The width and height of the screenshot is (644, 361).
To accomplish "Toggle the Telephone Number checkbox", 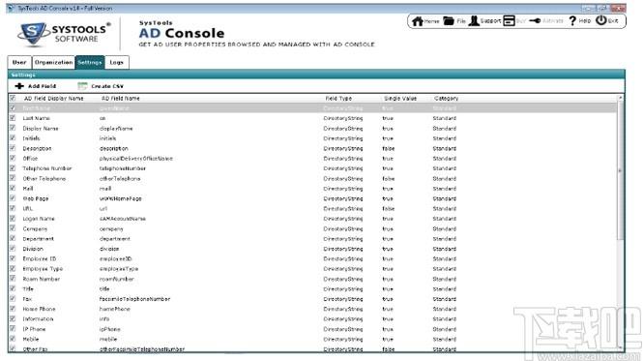I will 13,168.
